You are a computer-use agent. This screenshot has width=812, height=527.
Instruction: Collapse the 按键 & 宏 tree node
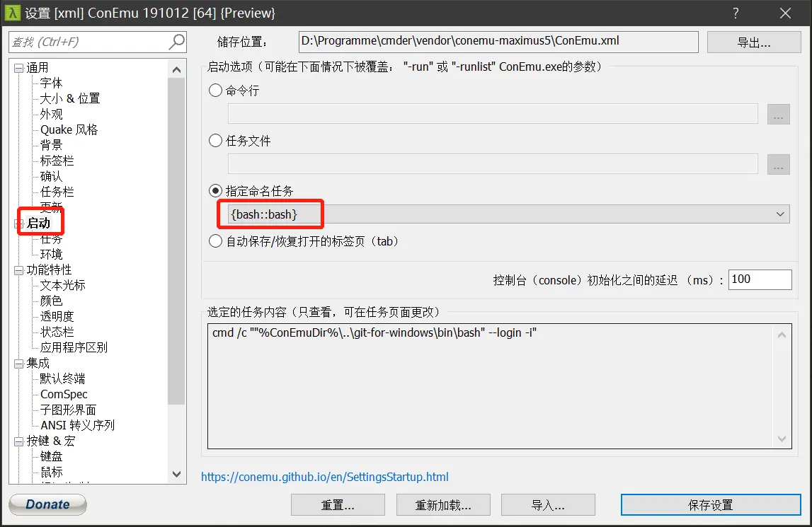click(x=18, y=441)
